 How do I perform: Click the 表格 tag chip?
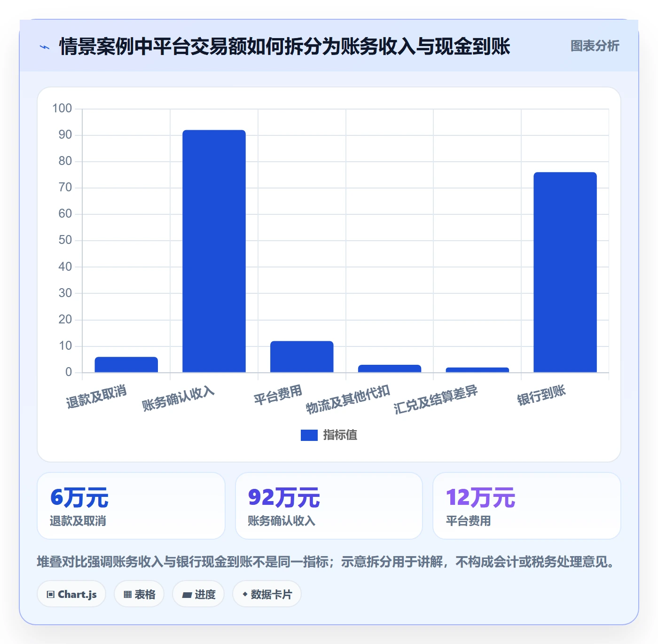tap(139, 594)
